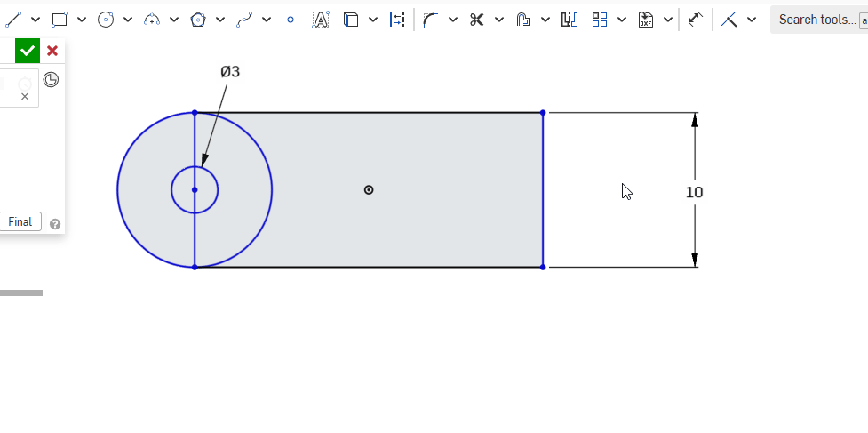The height and width of the screenshot is (433, 868).
Task: Activate the Spline tool
Action: point(244,20)
